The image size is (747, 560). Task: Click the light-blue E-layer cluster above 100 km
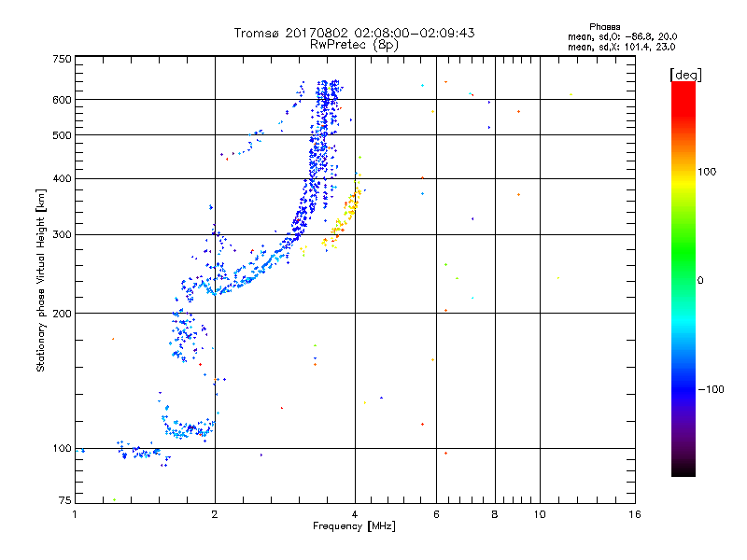(x=189, y=427)
